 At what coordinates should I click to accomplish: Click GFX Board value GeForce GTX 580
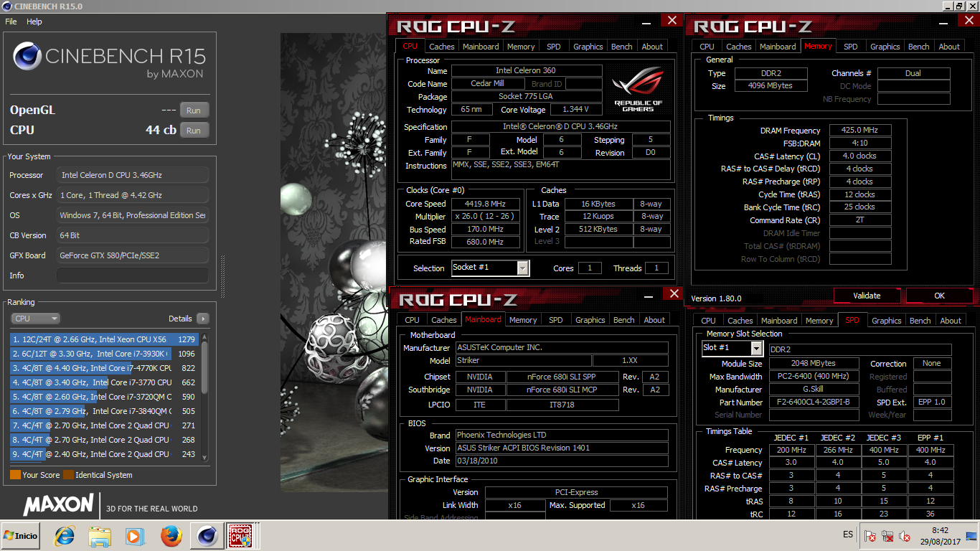click(133, 255)
